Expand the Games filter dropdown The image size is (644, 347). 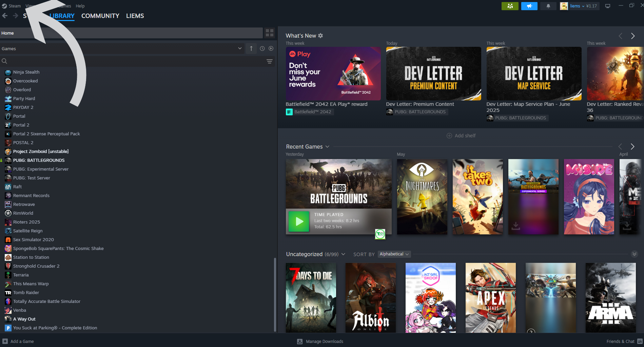point(240,49)
